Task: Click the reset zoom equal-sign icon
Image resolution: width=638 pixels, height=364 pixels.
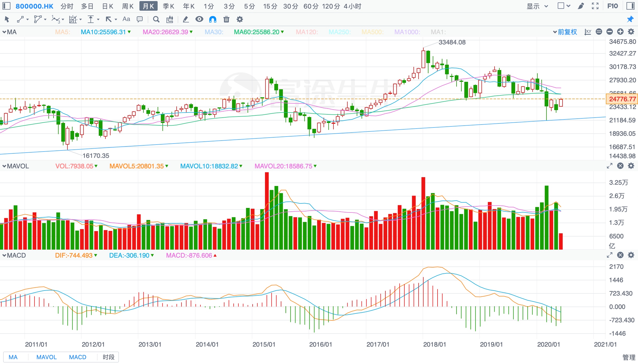Action: pos(599,32)
